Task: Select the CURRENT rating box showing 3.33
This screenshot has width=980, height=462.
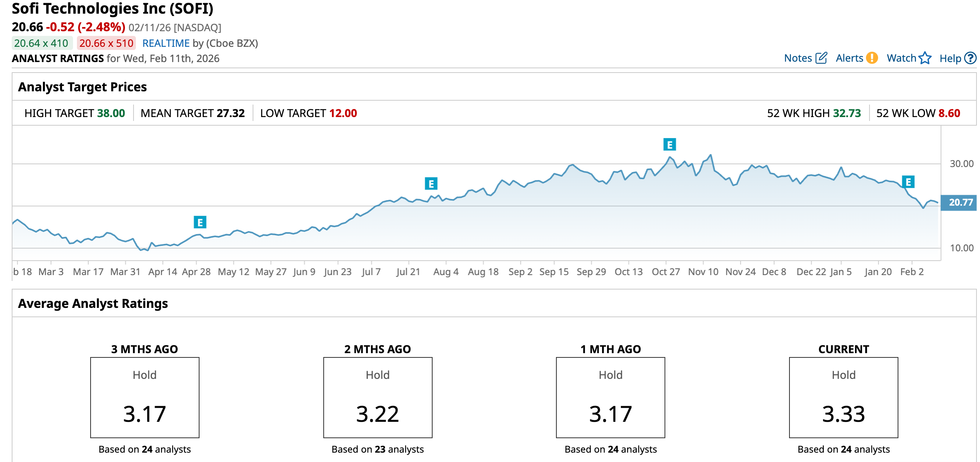Action: [843, 397]
